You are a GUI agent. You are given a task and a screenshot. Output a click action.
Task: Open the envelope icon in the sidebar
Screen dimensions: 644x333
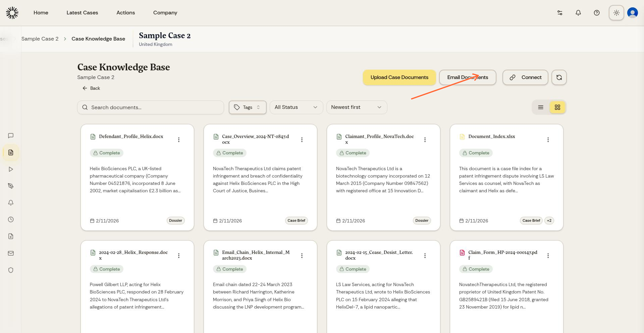click(11, 253)
